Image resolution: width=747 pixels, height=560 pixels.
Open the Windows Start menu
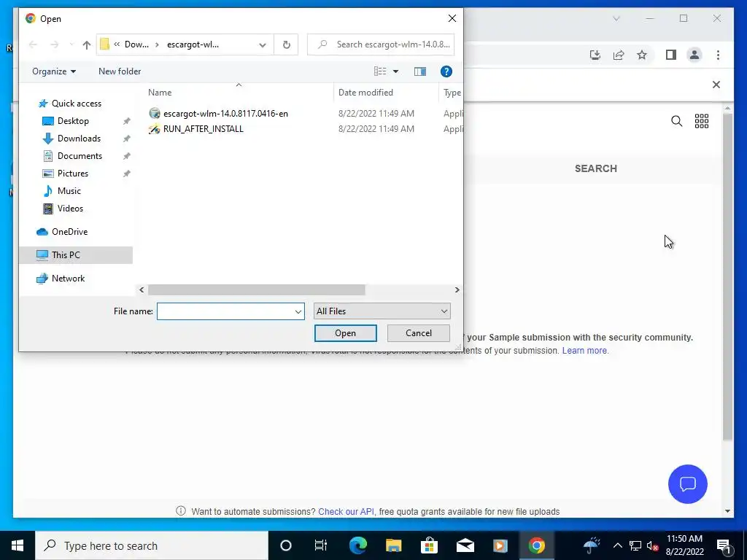point(18,545)
